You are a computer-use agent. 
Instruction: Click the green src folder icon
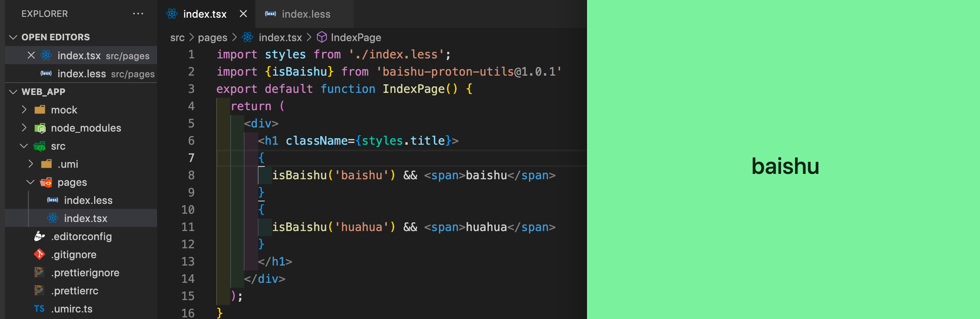39,146
